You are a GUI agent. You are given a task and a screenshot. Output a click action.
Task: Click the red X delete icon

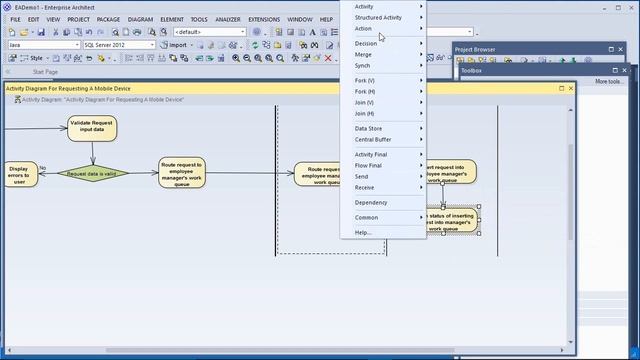[x=328, y=58]
